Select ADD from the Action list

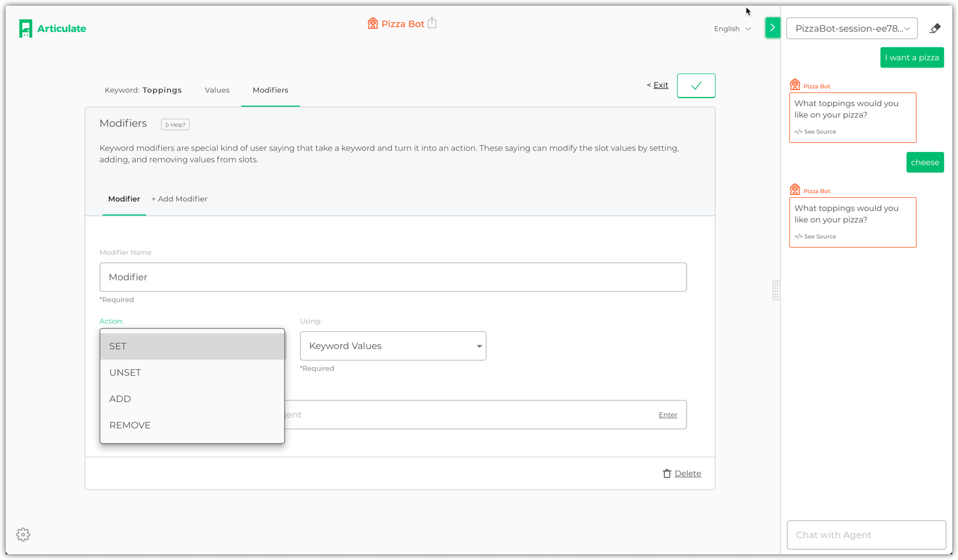click(192, 399)
